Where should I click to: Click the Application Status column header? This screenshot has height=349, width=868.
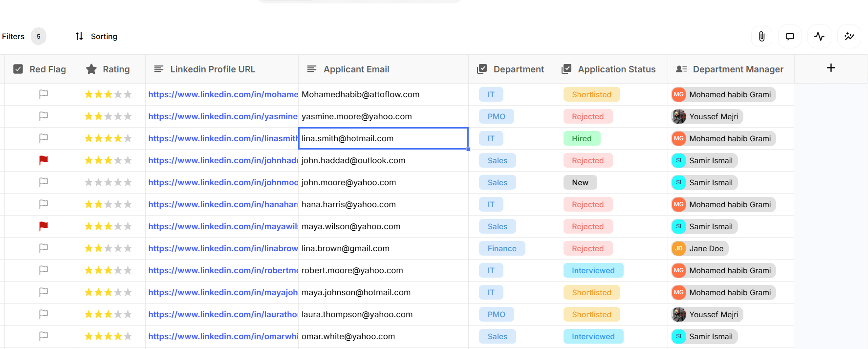pos(610,69)
